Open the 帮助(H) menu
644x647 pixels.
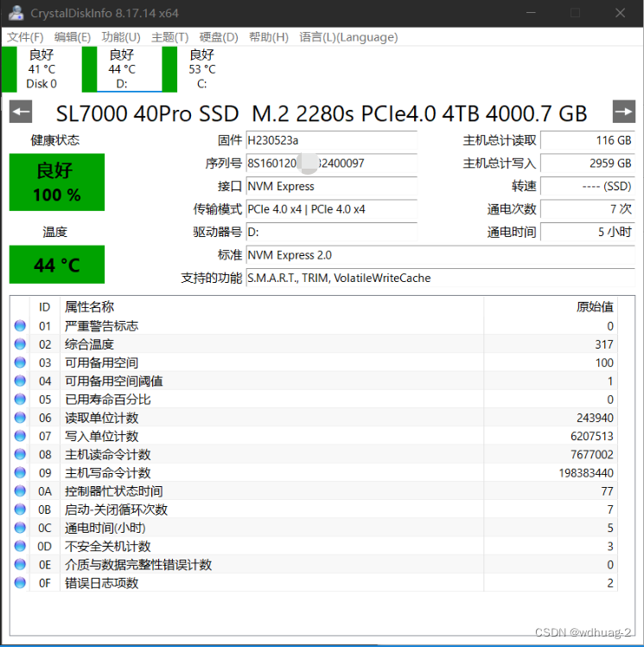point(268,37)
